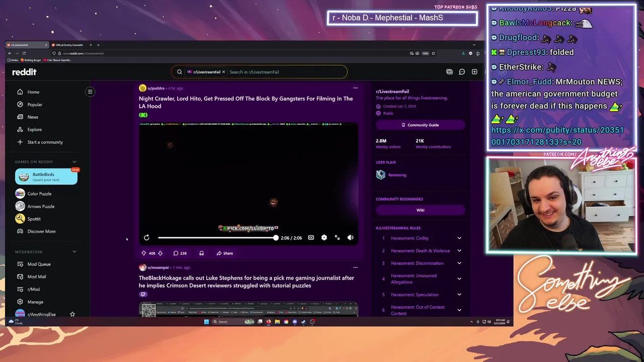The height and width of the screenshot is (362, 644).
Task: Give an award on the post
Action: pos(201,253)
